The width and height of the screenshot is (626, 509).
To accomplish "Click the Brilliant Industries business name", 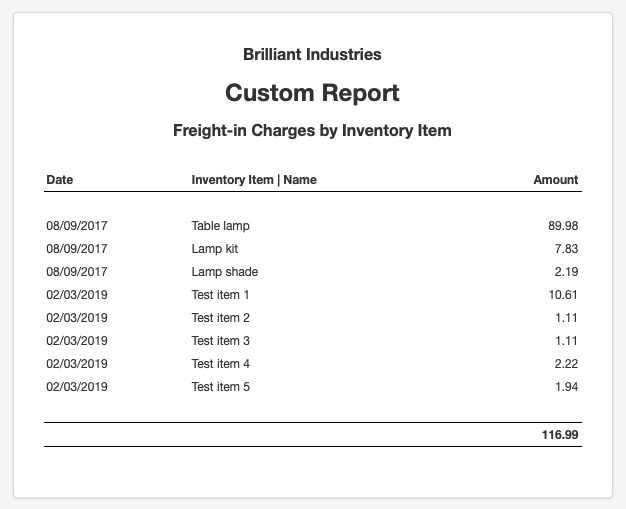I will [312, 54].
